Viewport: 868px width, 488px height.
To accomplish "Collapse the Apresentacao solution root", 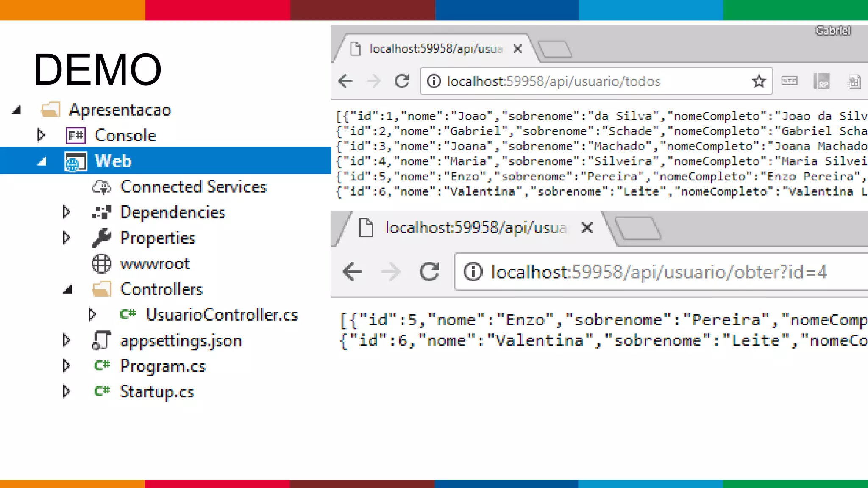I will (17, 111).
